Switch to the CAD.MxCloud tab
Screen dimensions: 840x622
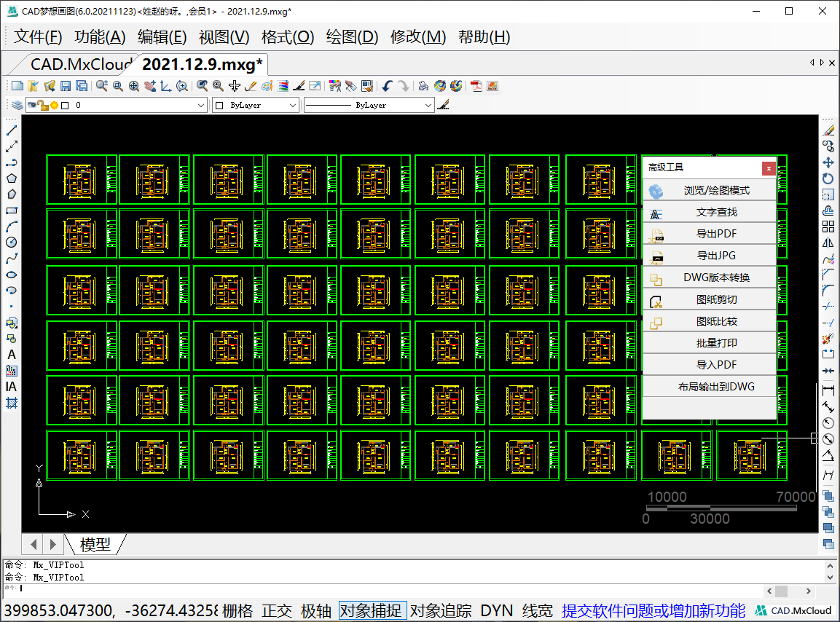[80, 64]
